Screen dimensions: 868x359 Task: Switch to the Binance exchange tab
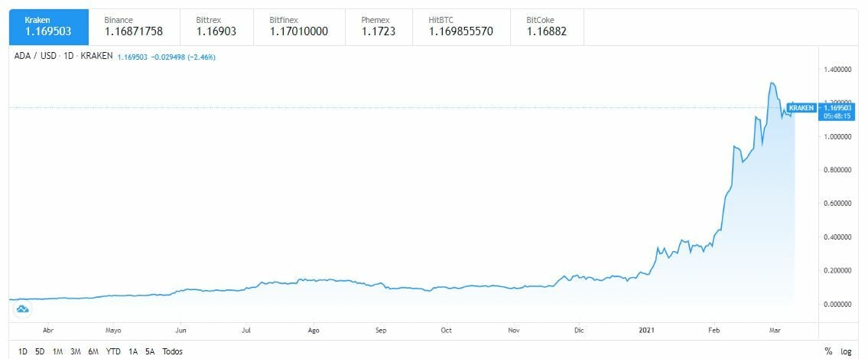pos(133,27)
